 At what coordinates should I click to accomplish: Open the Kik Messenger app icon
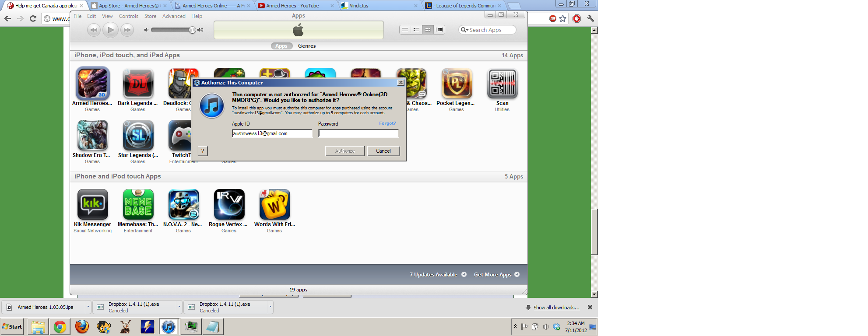pyautogui.click(x=92, y=204)
